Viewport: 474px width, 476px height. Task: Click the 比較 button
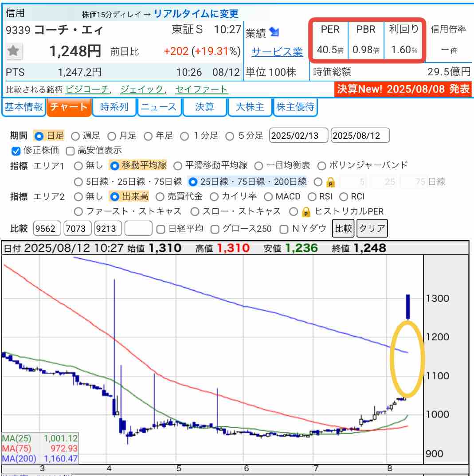pos(343,228)
